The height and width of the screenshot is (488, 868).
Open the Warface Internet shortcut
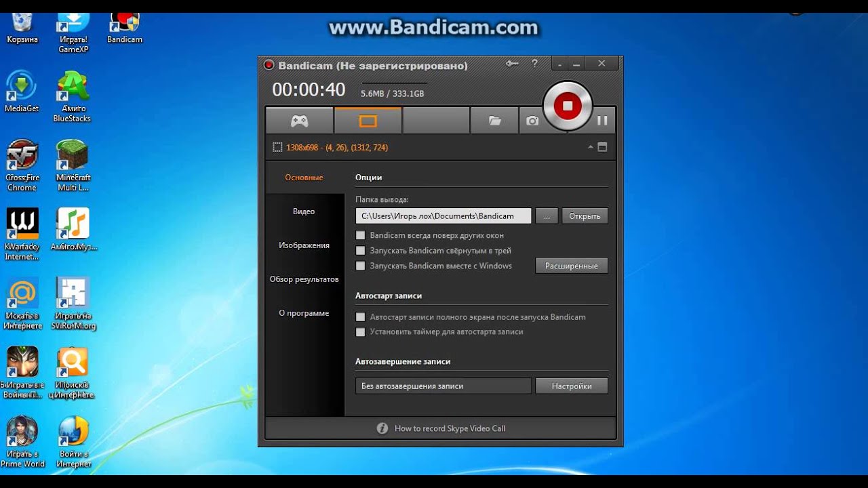[x=22, y=235]
